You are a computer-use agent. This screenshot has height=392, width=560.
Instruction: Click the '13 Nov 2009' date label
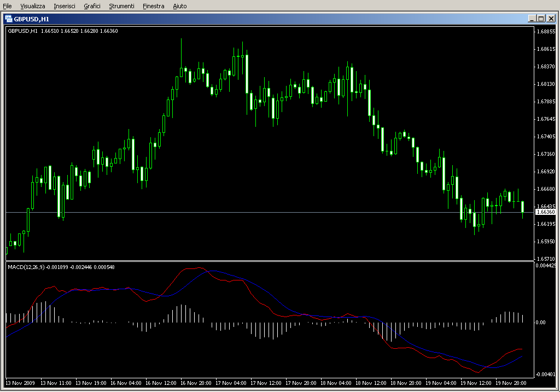pyautogui.click(x=20, y=383)
